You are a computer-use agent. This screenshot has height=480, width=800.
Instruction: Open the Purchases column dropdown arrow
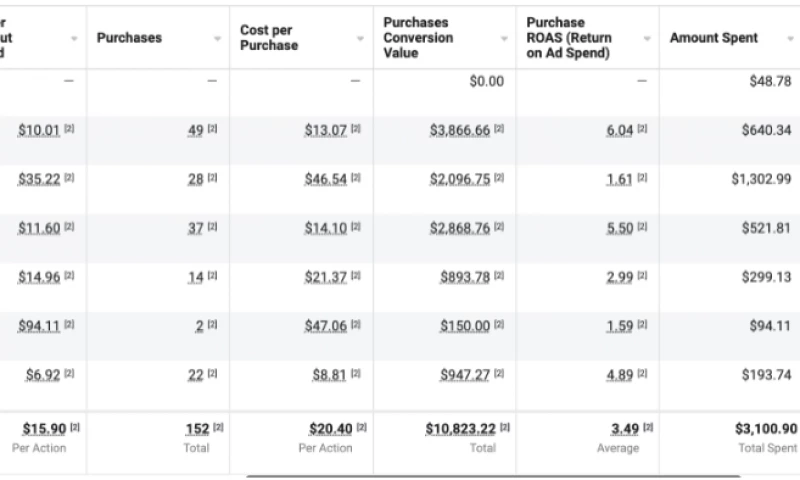coord(218,39)
